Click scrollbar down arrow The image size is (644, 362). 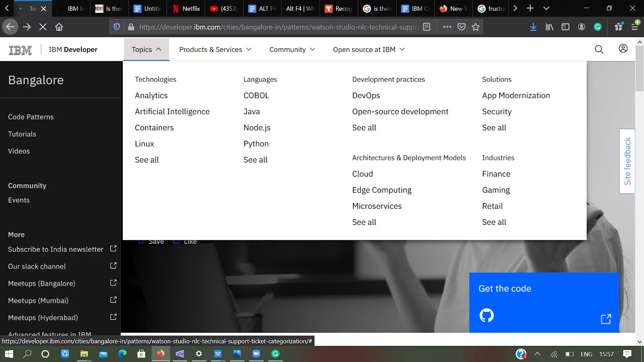click(x=640, y=342)
